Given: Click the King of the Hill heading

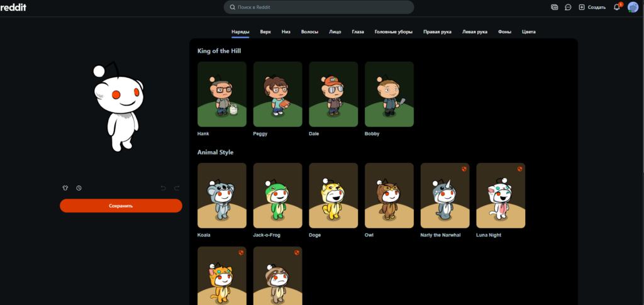Looking at the screenshot, I should (219, 51).
